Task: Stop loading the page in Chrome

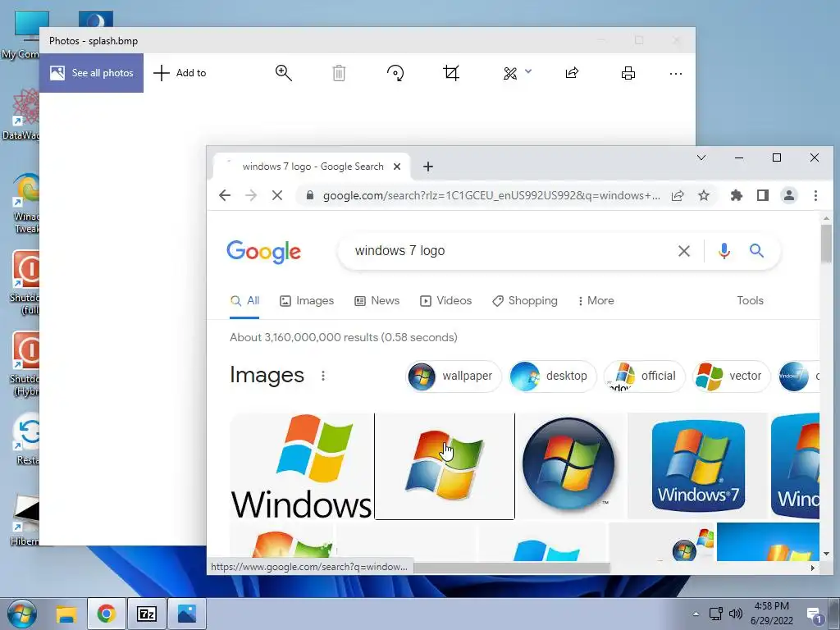Action: pos(277,195)
